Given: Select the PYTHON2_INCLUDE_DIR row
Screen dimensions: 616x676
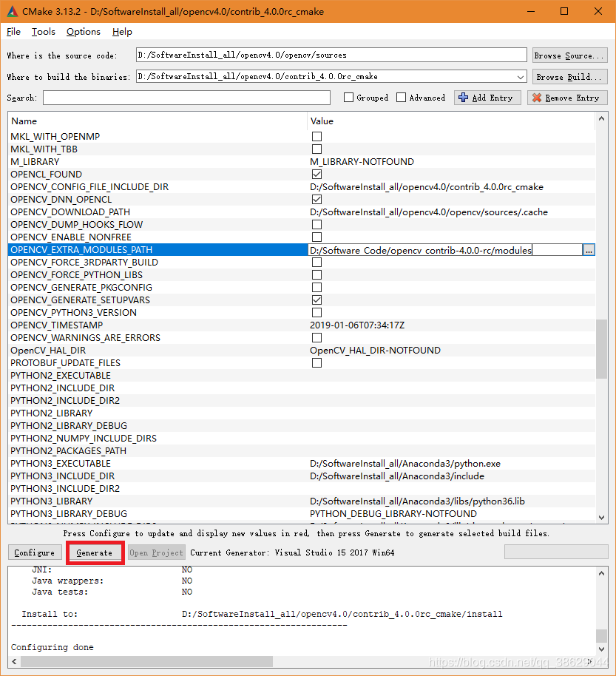Looking at the screenshot, I should pos(302,388).
